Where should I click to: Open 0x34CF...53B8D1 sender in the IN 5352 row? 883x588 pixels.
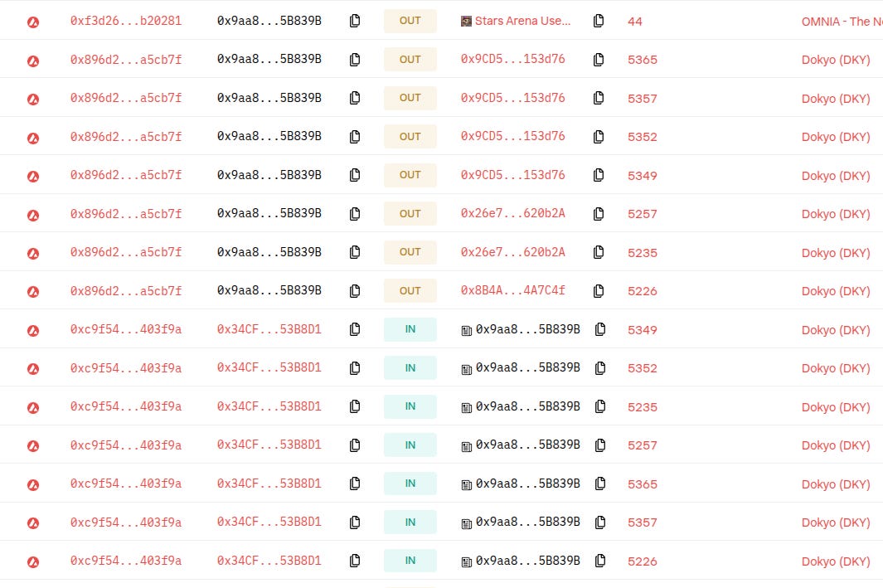point(269,367)
